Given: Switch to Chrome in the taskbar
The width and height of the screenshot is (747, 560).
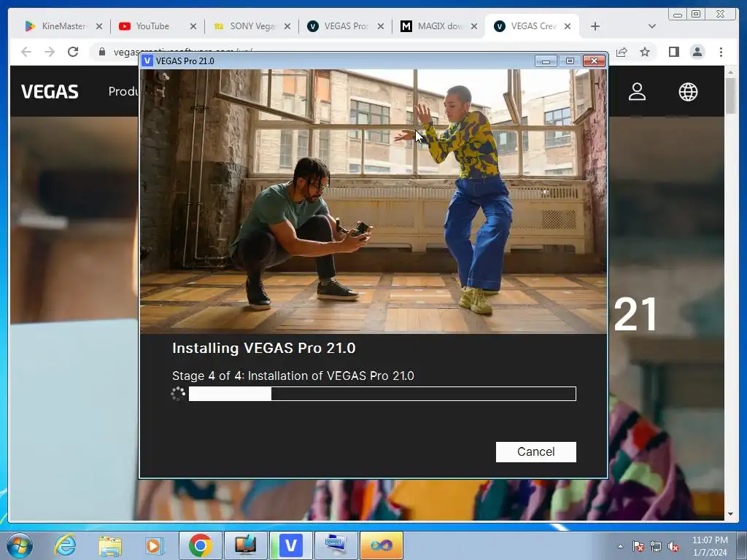Looking at the screenshot, I should [200, 545].
